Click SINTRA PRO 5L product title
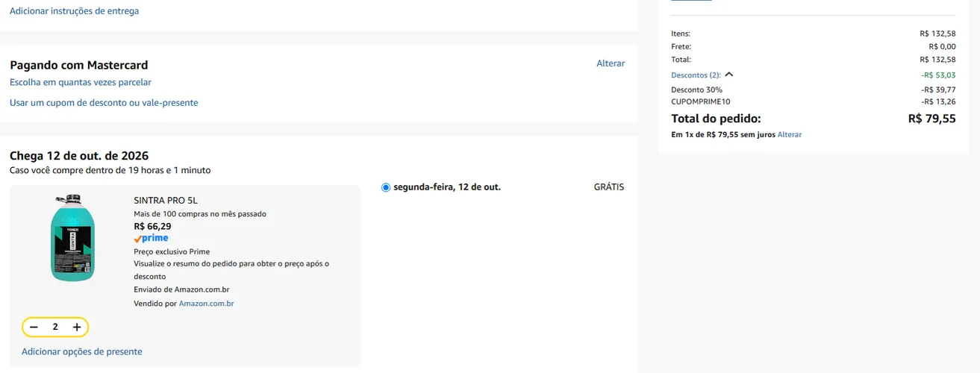The width and height of the screenshot is (980, 373). pos(166,200)
